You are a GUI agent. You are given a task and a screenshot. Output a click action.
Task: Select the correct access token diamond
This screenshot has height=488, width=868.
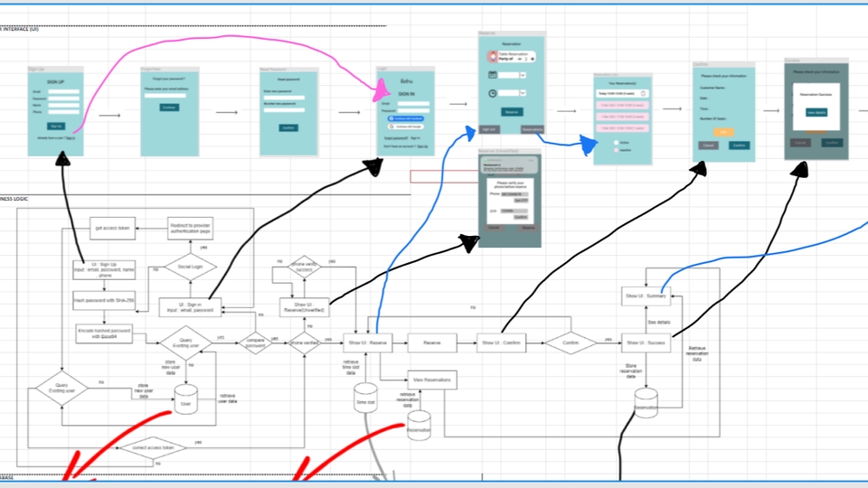tap(153, 447)
